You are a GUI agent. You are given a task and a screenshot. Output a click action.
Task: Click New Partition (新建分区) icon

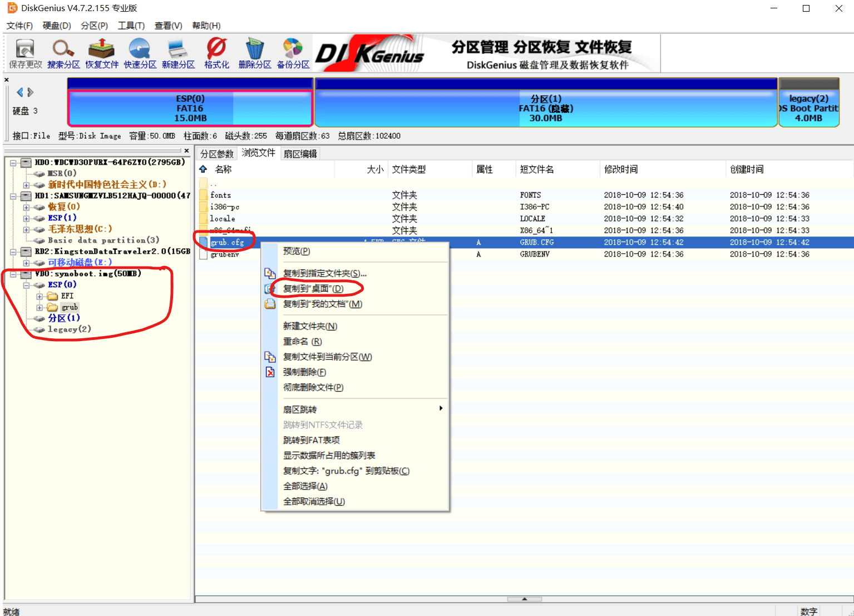[178, 54]
